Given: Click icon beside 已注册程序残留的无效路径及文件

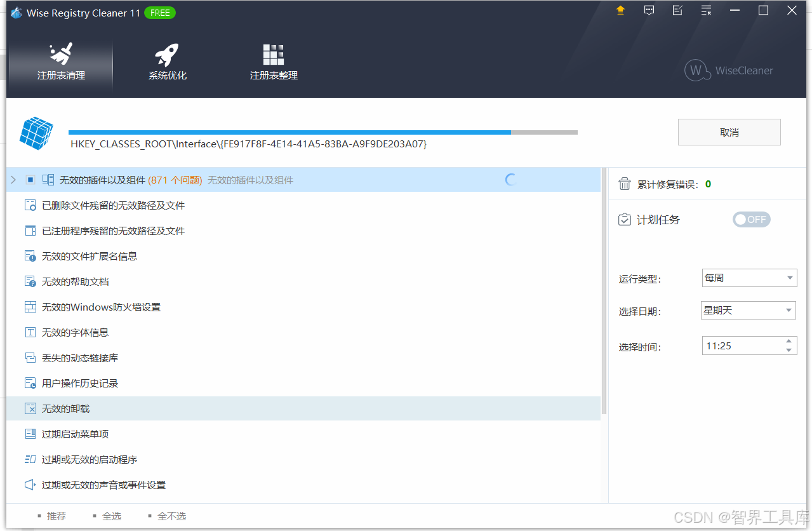Looking at the screenshot, I should (x=30, y=231).
